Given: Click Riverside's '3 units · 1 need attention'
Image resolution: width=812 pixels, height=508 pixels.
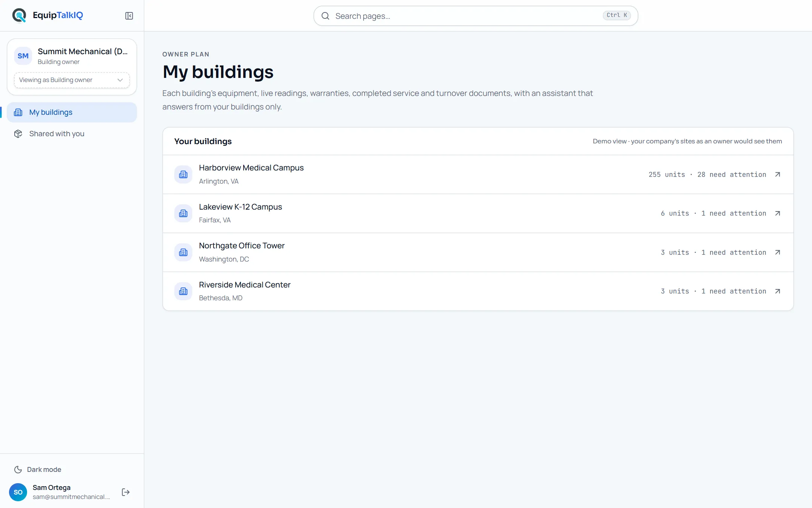Looking at the screenshot, I should 713,291.
